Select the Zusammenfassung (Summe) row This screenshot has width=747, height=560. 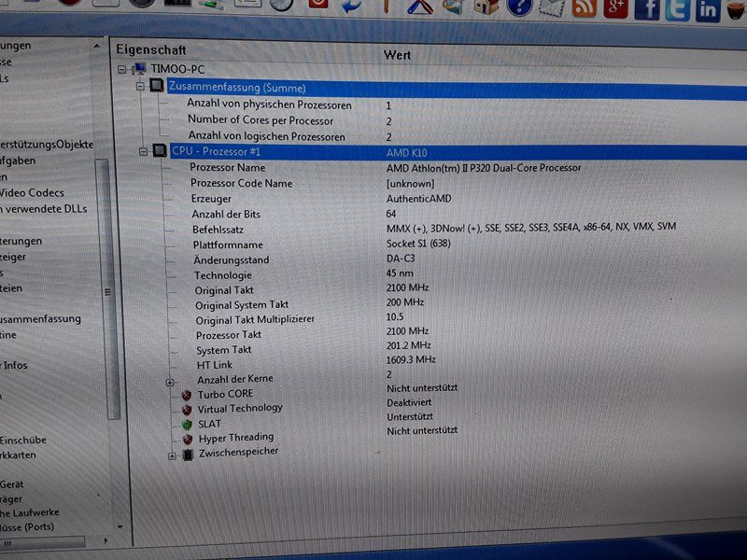[x=457, y=89]
